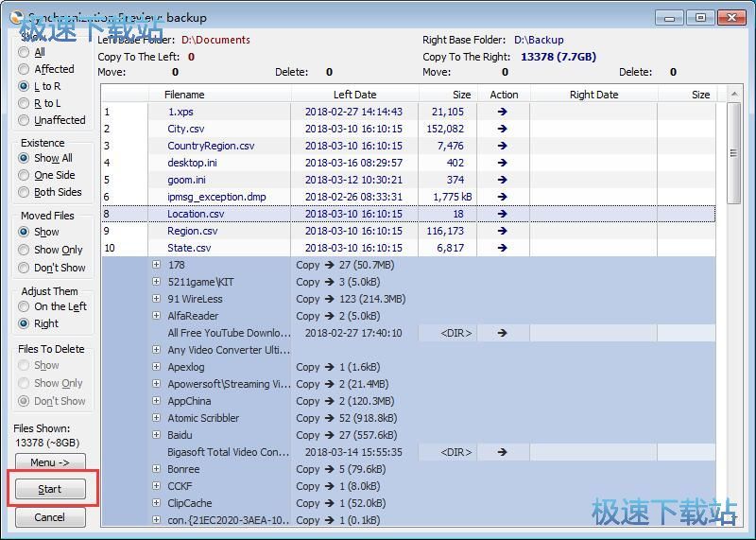Open the Menu -> button
The image size is (756, 540).
(50, 462)
